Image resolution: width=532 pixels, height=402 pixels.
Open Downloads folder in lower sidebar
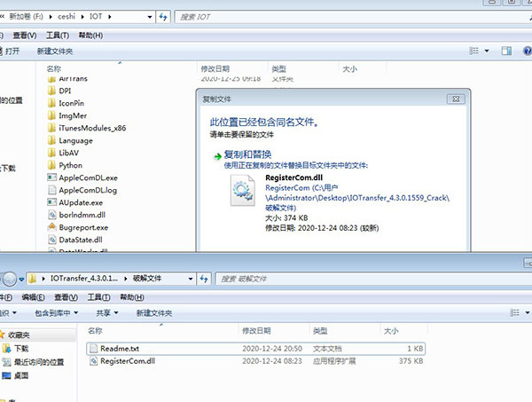pyautogui.click(x=6, y=349)
